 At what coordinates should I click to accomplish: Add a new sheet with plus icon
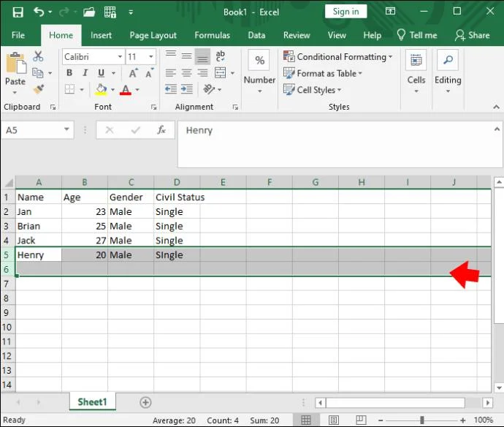tap(145, 402)
